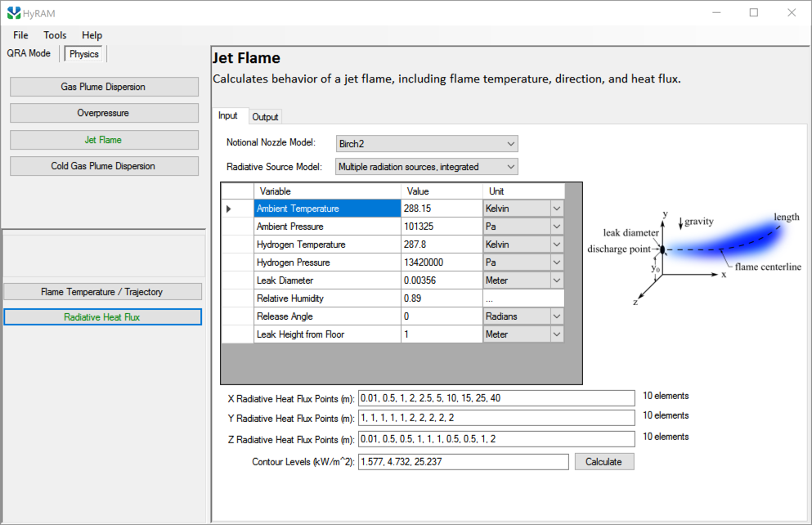812x525 pixels.
Task: Open Leak Height from Floor unit dropdown
Action: (557, 334)
